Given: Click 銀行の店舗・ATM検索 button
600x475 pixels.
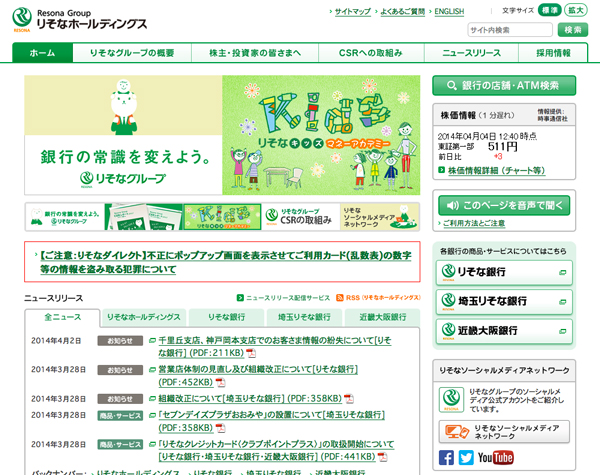Looking at the screenshot, I should [x=503, y=85].
